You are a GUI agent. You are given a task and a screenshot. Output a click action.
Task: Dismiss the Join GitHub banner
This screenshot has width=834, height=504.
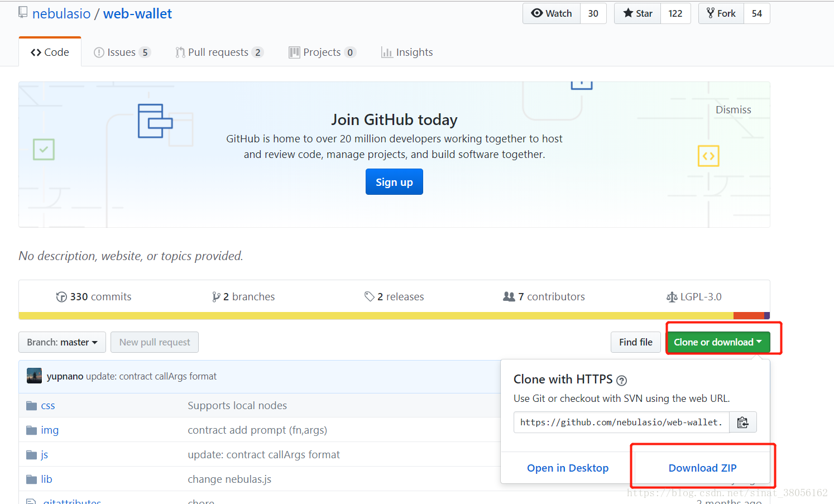[734, 110]
